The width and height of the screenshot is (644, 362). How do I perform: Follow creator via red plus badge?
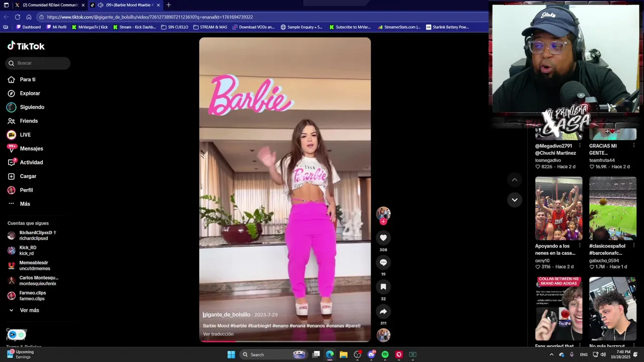(383, 221)
